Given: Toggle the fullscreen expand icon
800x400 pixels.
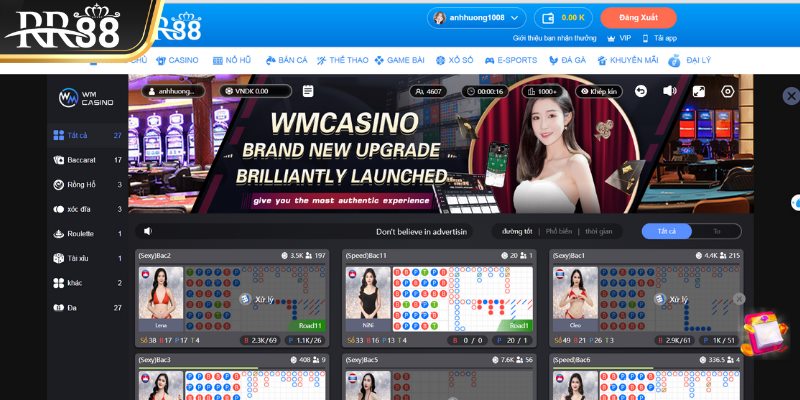Looking at the screenshot, I should (698, 91).
